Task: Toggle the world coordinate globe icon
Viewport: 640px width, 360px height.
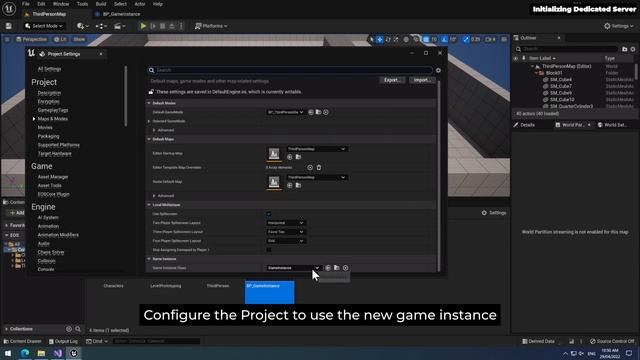Action: [x=406, y=40]
